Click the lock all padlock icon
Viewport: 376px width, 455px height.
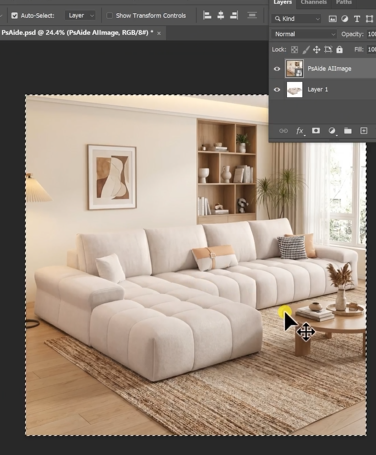tap(339, 50)
